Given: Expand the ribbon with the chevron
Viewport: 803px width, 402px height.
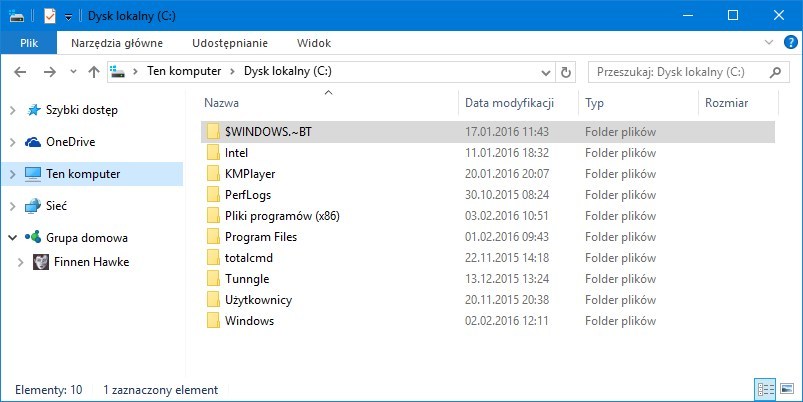Looking at the screenshot, I should coord(769,43).
